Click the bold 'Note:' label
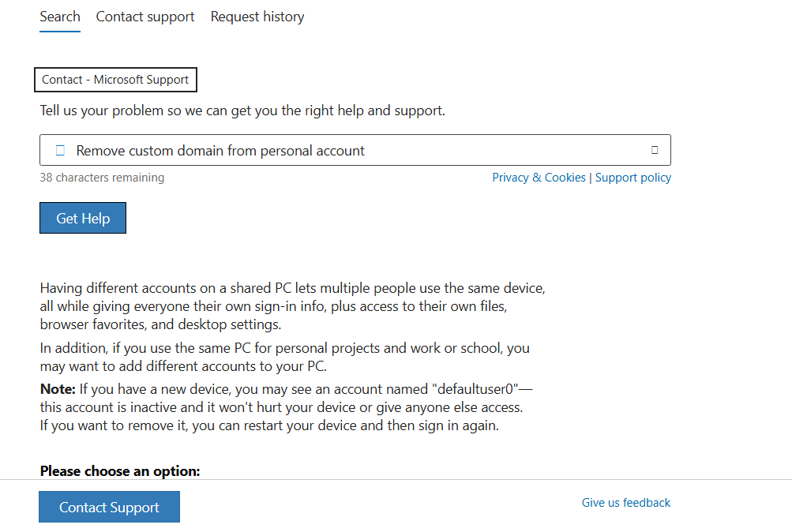Viewport: 792px width, 532px height. click(x=58, y=389)
